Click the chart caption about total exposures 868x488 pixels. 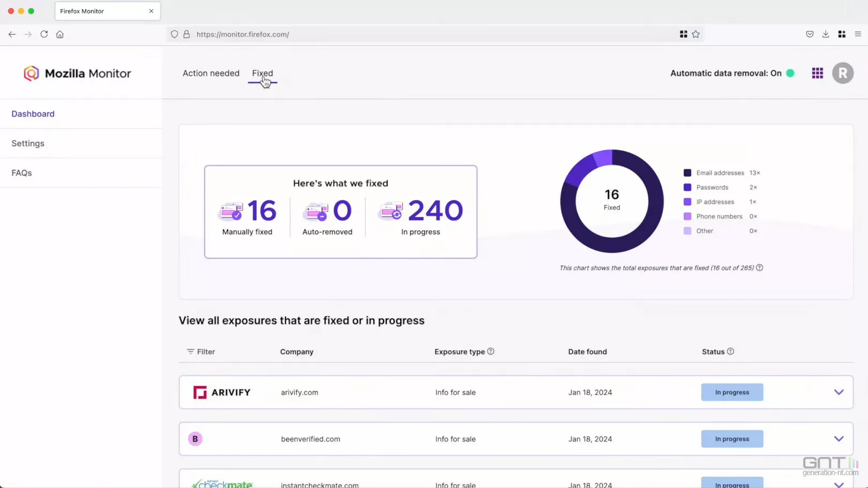click(656, 268)
